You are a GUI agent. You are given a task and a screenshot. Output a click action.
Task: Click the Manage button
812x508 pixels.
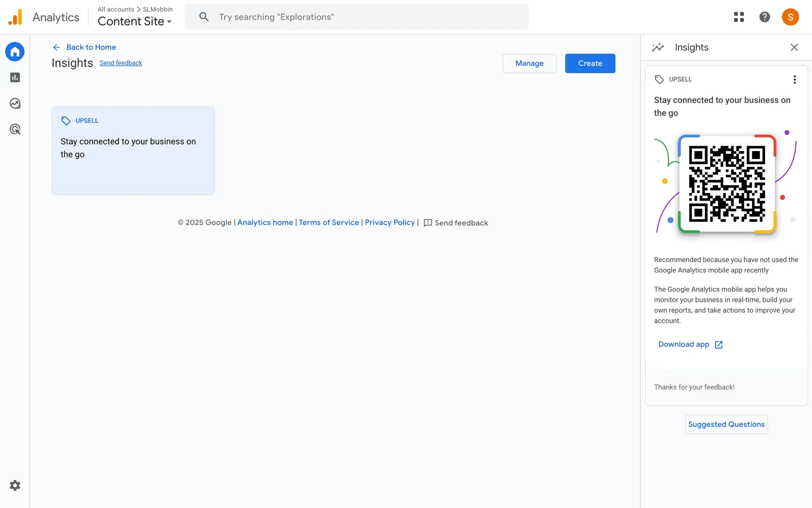click(x=529, y=63)
